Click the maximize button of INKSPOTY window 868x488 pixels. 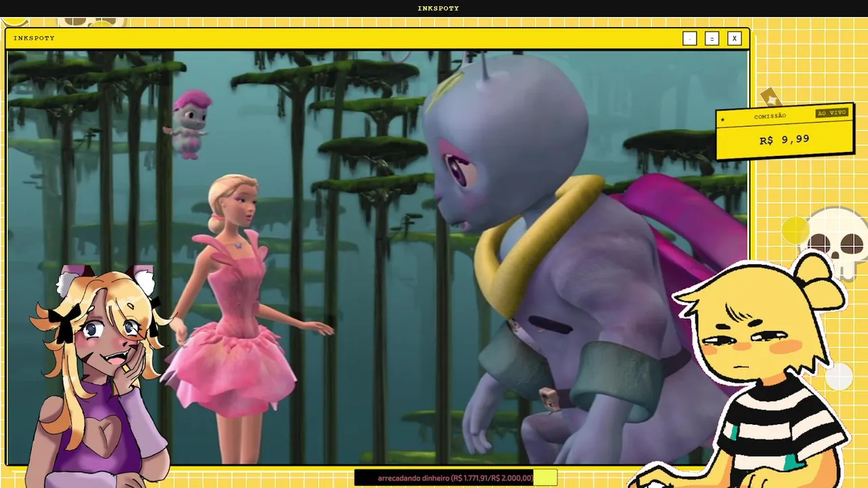click(712, 39)
